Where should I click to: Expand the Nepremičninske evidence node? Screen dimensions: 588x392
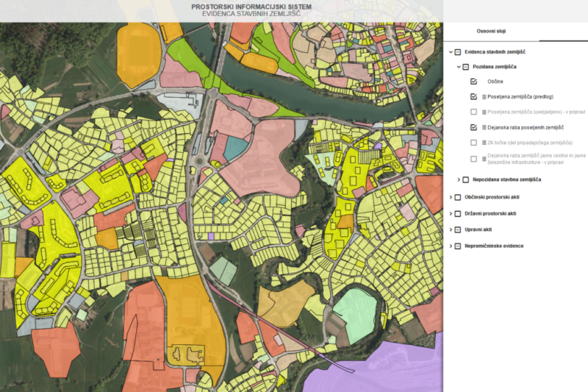[x=451, y=246]
